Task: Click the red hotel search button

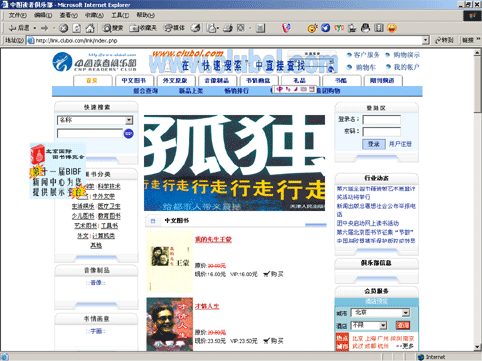Action: 403,325
